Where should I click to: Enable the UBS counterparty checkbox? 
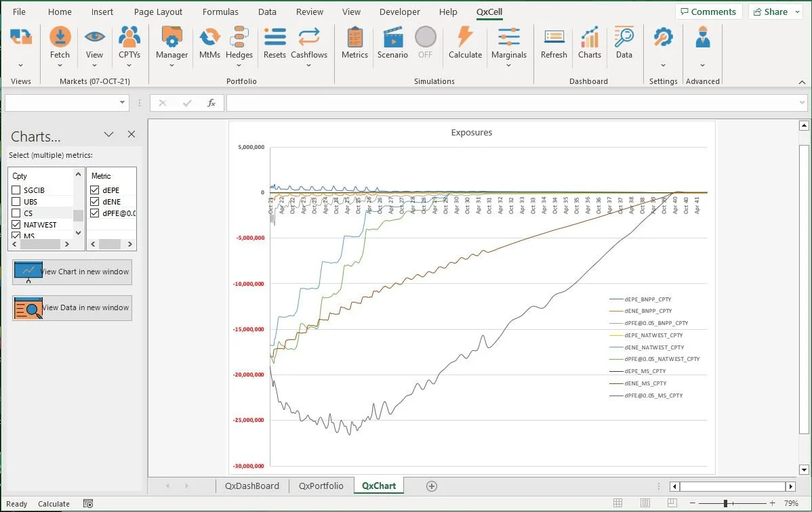click(15, 201)
